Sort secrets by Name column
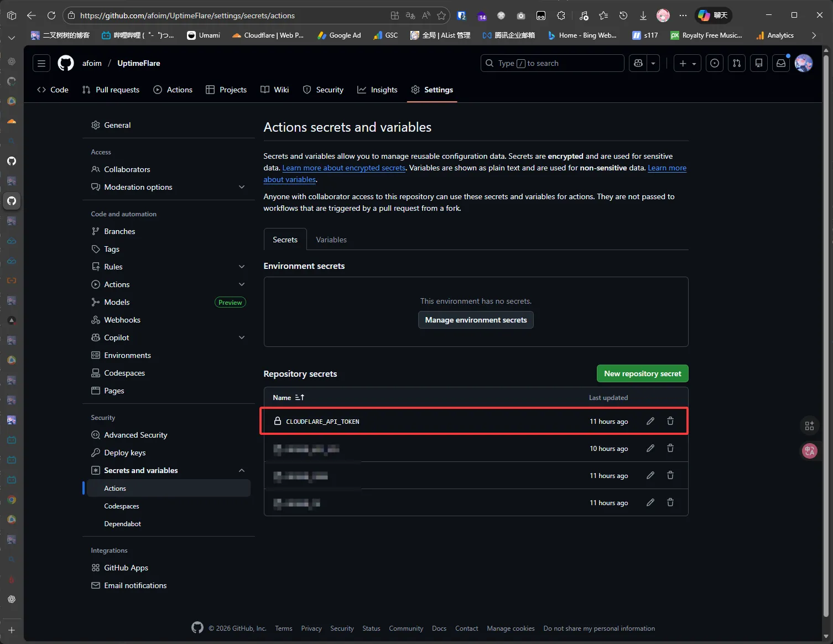833x644 pixels. tap(288, 398)
